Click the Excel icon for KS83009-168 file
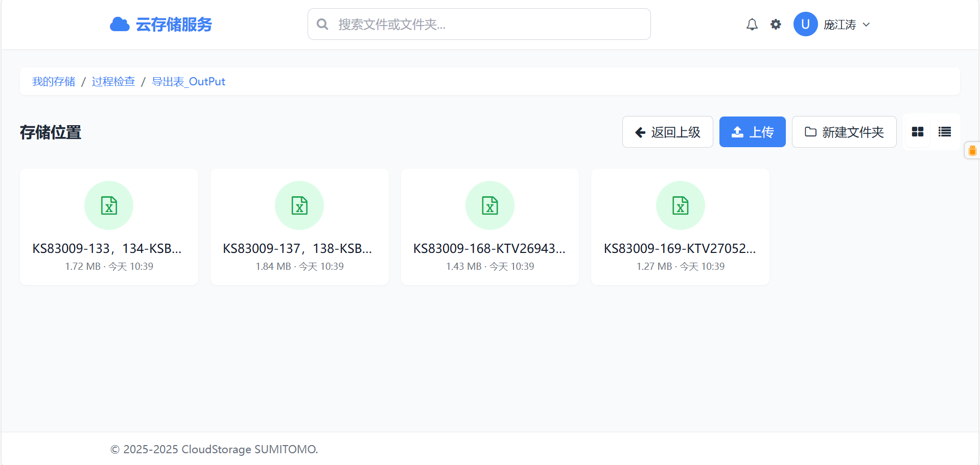This screenshot has width=980, height=465. pyautogui.click(x=490, y=205)
